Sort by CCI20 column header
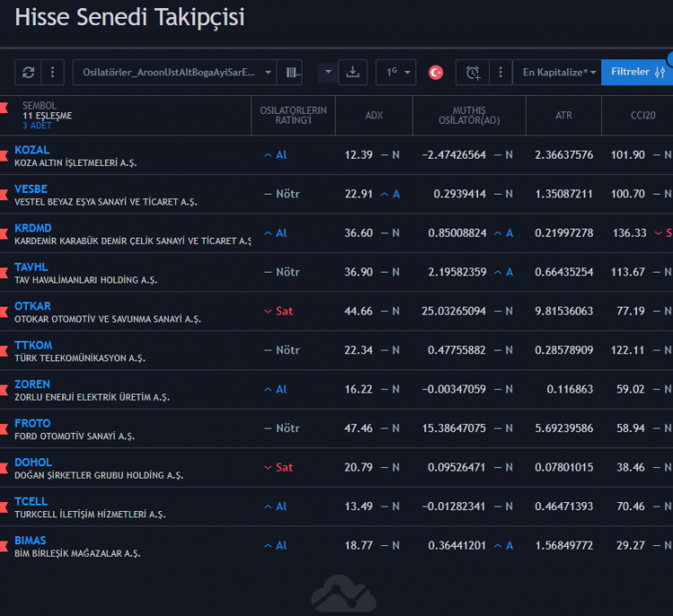This screenshot has width=673, height=616. pos(643,116)
